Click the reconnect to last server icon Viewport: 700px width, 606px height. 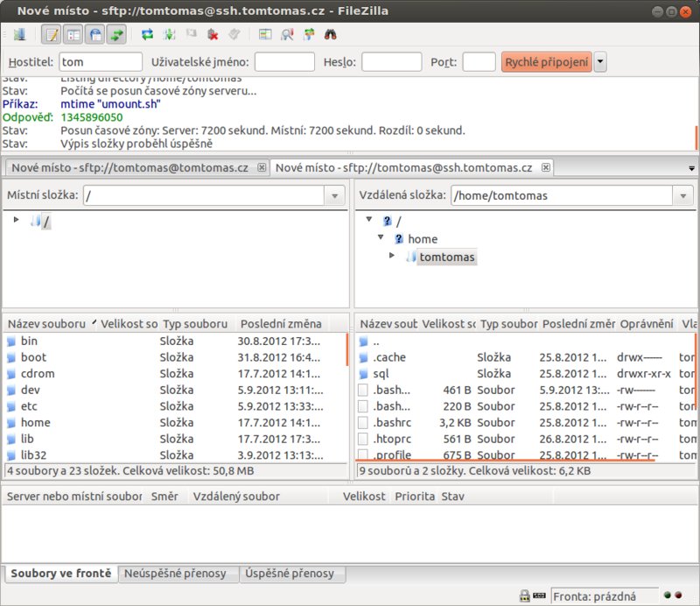234,34
